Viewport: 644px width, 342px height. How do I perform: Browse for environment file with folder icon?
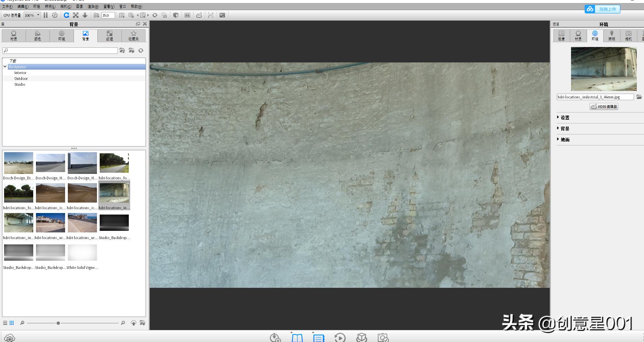[x=639, y=97]
